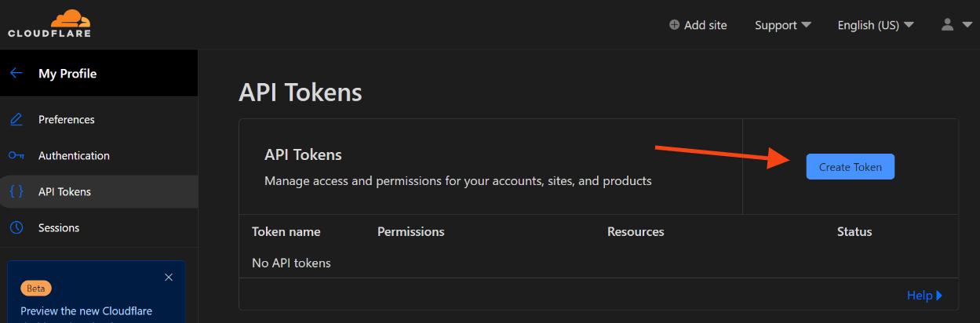980x323 pixels.
Task: Click the Cloudflare logo
Action: pos(49,24)
